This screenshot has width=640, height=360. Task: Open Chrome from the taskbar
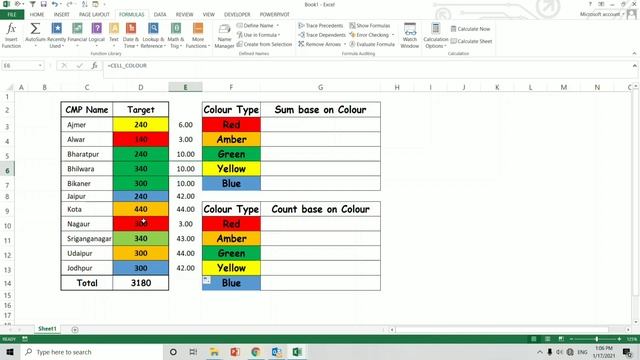point(256,352)
